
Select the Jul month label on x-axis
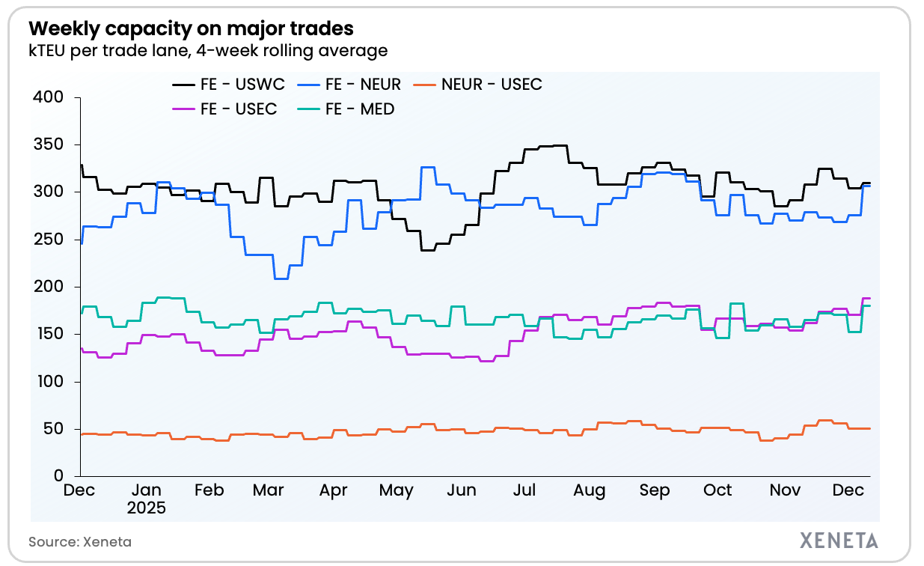tap(525, 490)
